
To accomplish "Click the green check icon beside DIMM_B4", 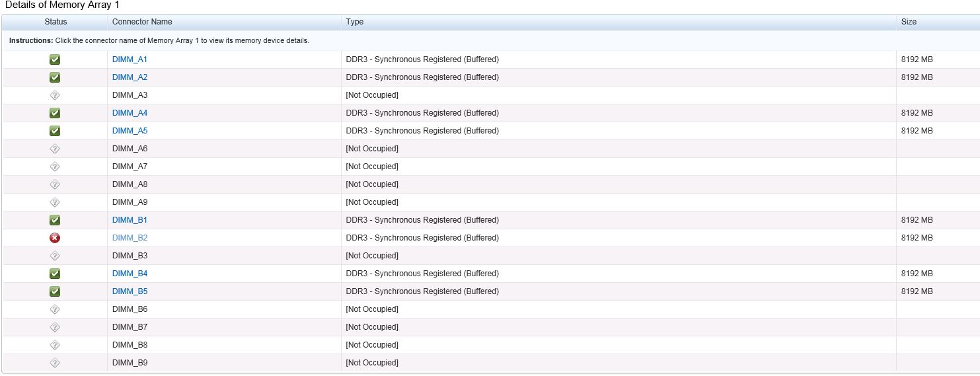I will 55,274.
